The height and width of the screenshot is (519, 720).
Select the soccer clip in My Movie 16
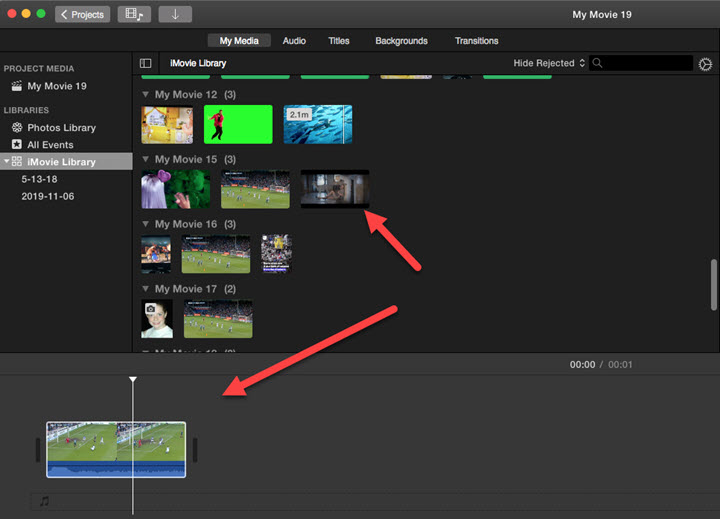pyautogui.click(x=216, y=254)
